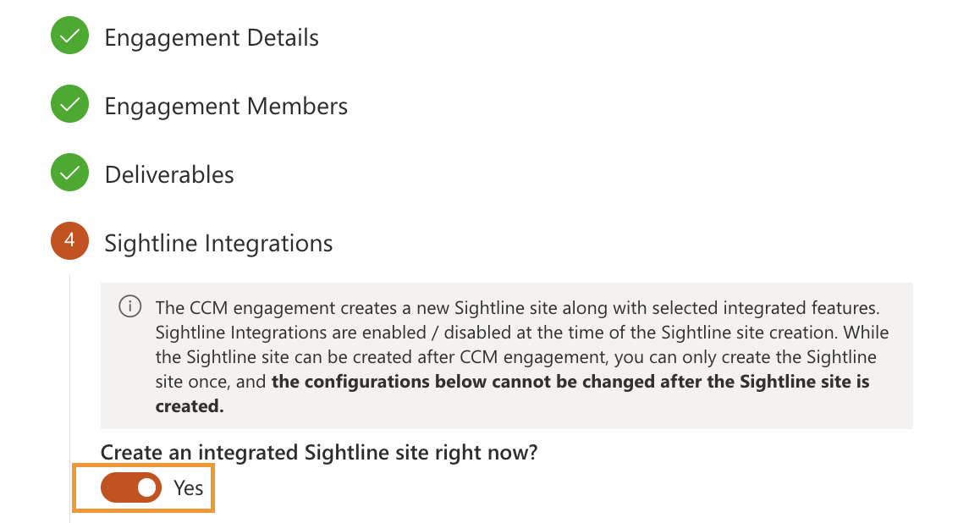Viewport: 980px width, 523px height.
Task: Click the orange step 4 badge
Action: [x=69, y=241]
